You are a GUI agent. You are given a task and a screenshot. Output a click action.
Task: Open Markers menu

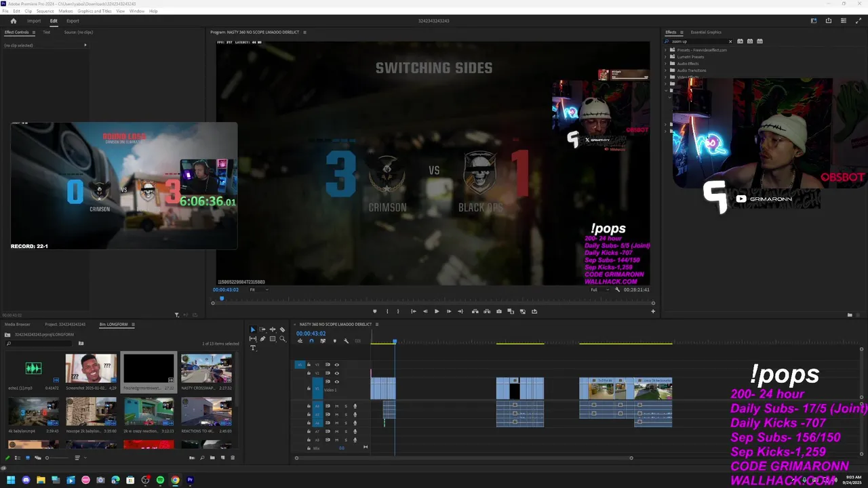[x=66, y=11]
